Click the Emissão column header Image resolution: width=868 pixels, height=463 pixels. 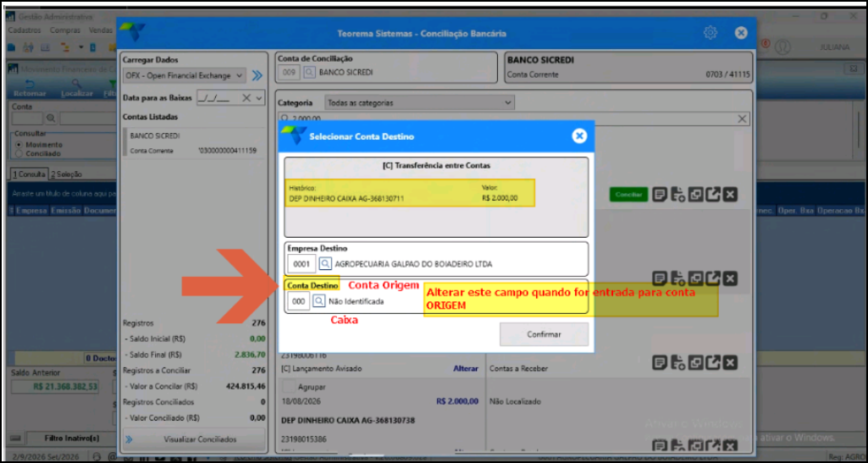tap(64, 211)
